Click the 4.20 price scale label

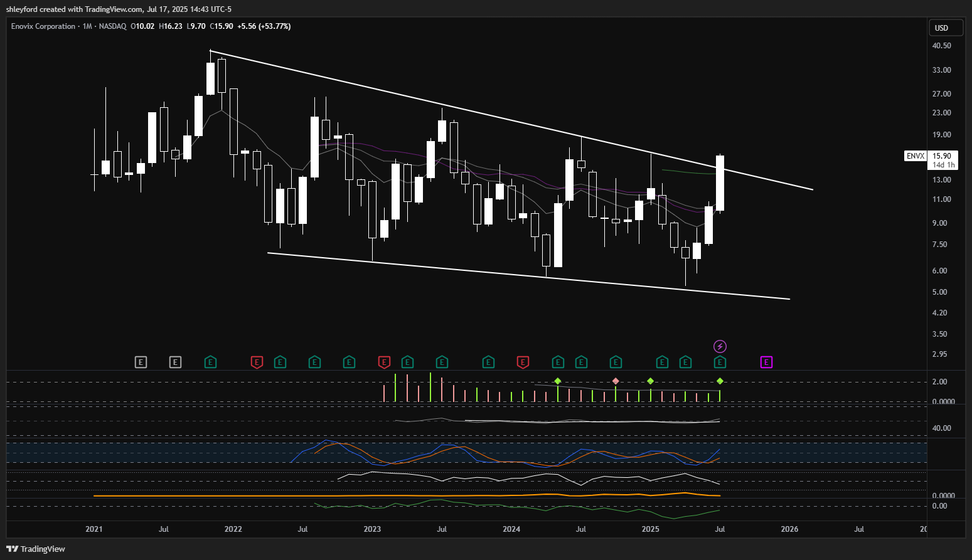(x=939, y=313)
